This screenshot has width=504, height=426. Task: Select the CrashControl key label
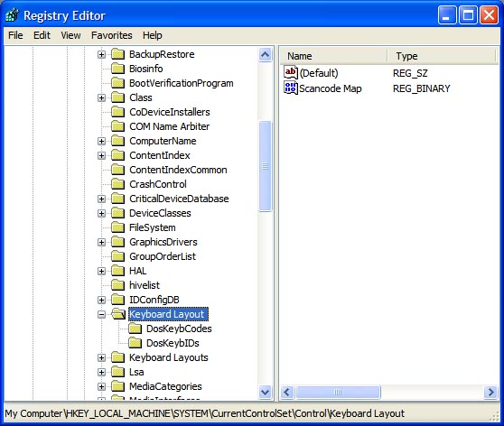coord(158,184)
